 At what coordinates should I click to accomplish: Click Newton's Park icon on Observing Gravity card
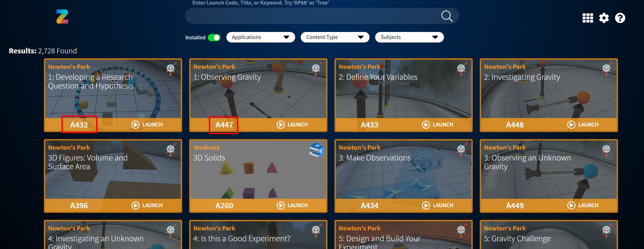tap(316, 69)
